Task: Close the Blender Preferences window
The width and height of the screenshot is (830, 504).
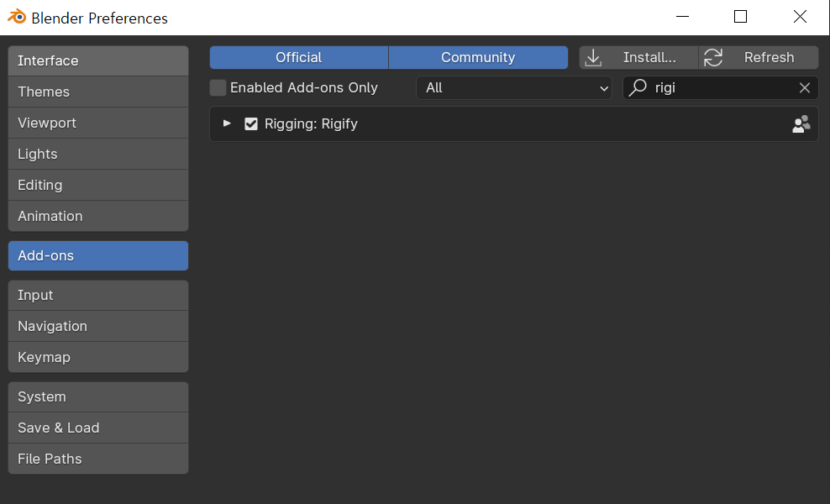Action: tap(800, 17)
